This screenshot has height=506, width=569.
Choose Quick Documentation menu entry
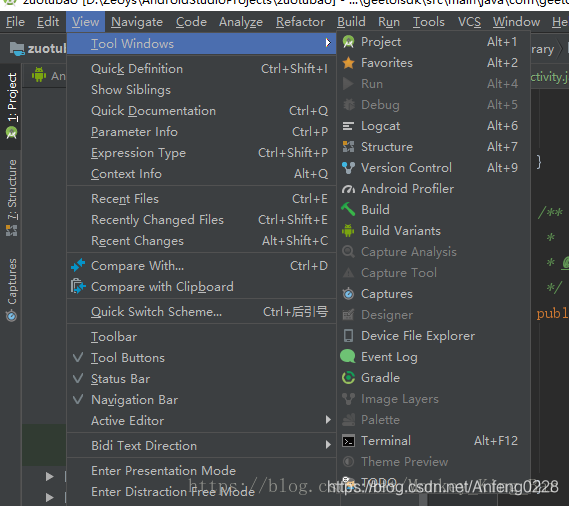tap(201, 111)
